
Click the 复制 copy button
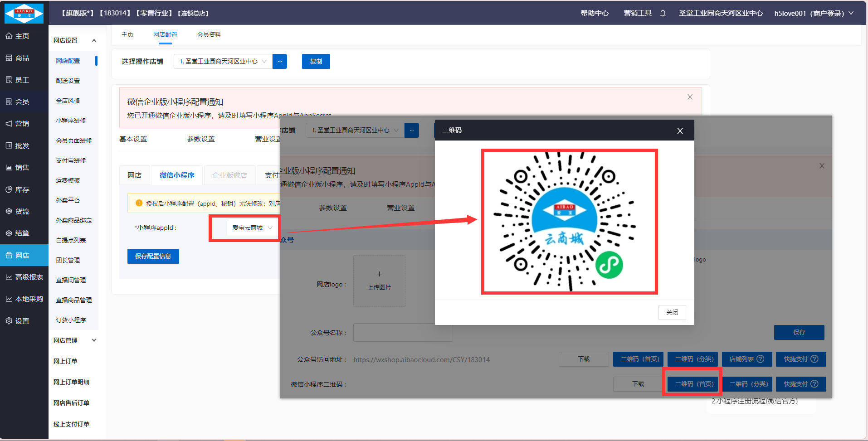click(316, 62)
